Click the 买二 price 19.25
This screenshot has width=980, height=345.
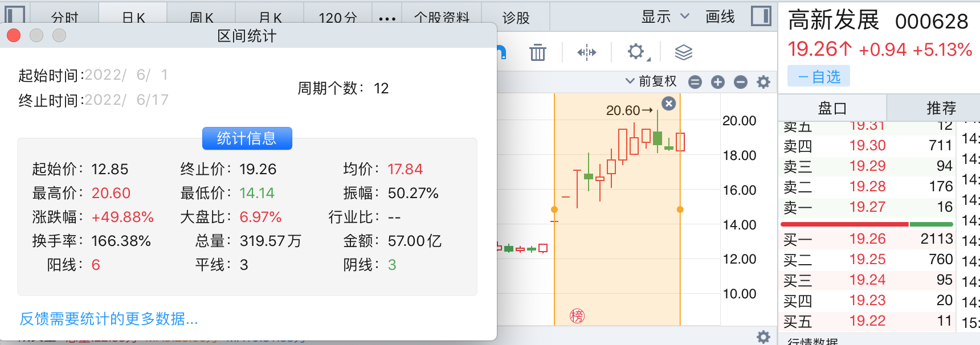point(867,260)
